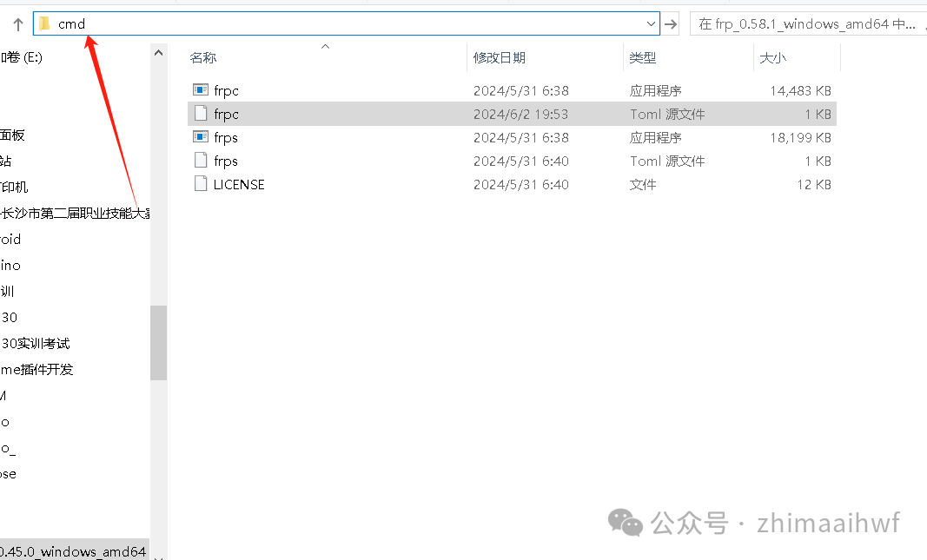Select the windows_amd64 folder in sidebar

(73, 551)
